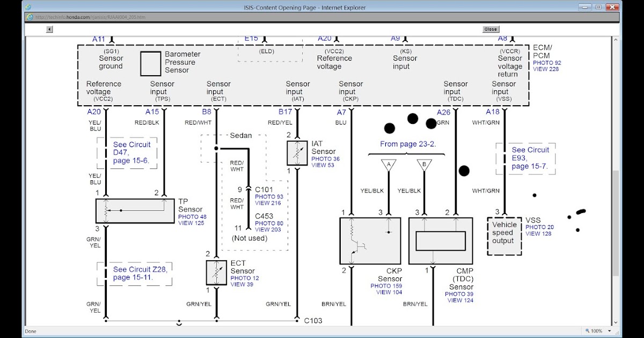The image size is (644, 338).
Task: Open VIEW 216 for connector C101
Action: pyautogui.click(x=268, y=203)
